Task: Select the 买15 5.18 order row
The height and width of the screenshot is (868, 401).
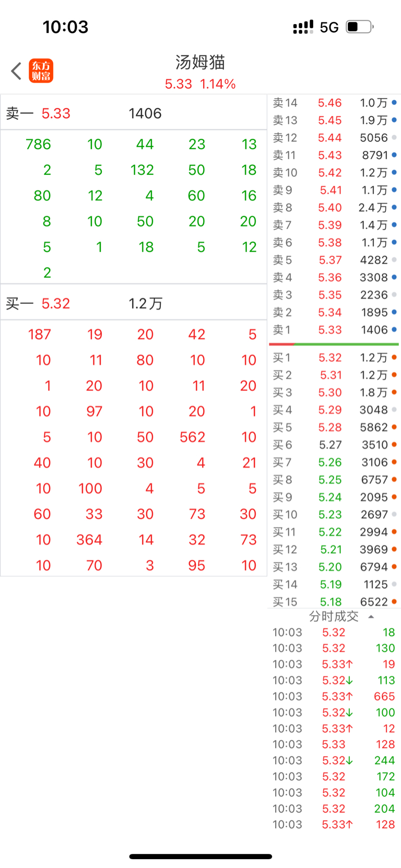Action: click(334, 602)
